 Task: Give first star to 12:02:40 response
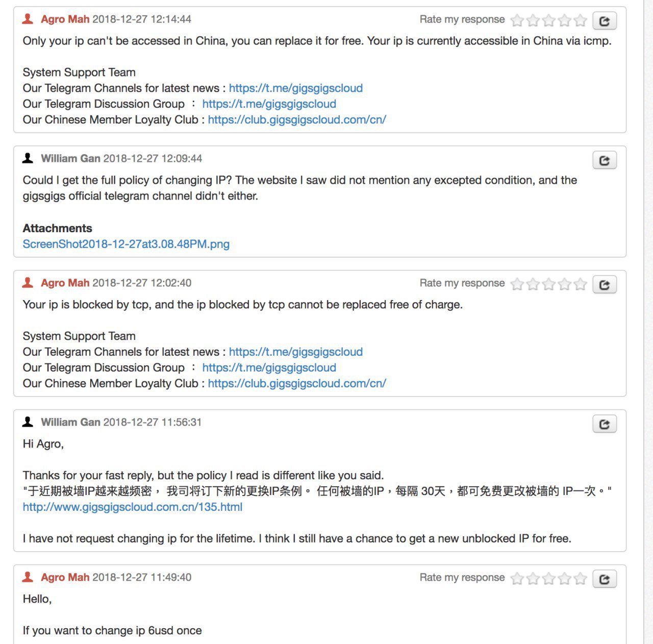point(517,284)
